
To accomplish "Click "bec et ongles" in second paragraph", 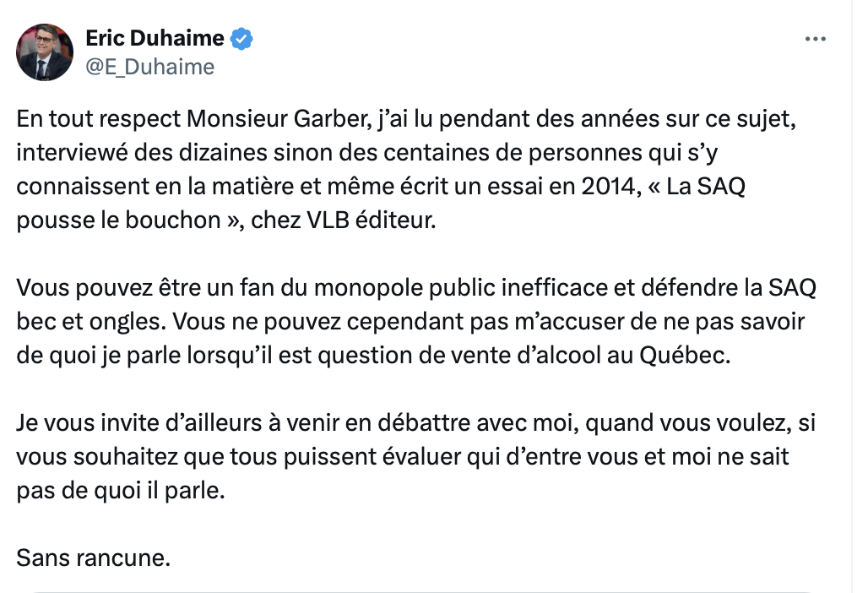I will click(x=91, y=322).
